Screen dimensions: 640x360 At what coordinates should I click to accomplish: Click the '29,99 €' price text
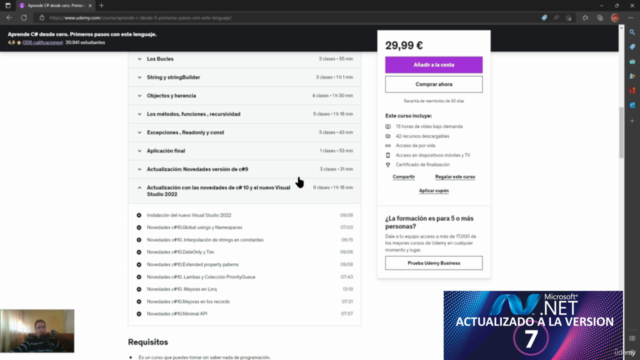[404, 46]
